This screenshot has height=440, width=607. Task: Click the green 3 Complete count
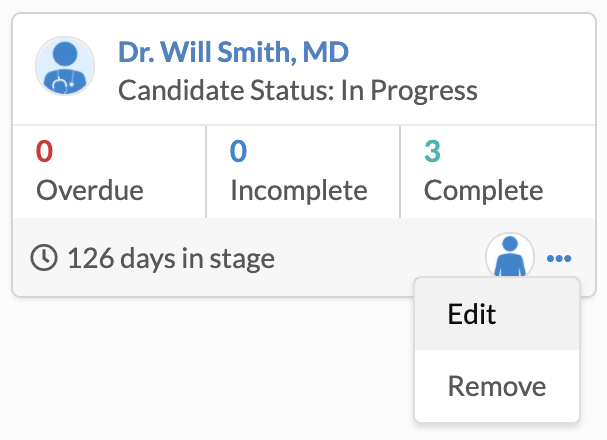tap(432, 151)
